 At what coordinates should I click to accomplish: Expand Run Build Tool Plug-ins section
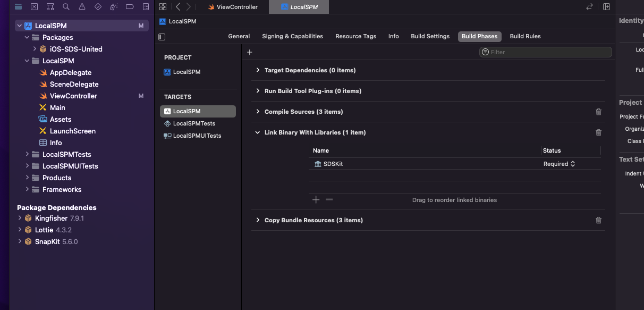[258, 91]
